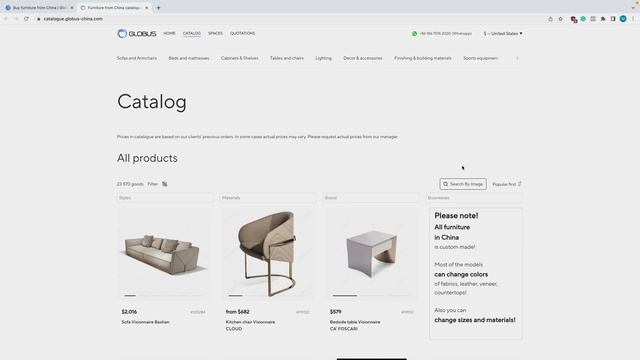Select the Beds and mattresses category
Image resolution: width=640 pixels, height=360 pixels.
(189, 58)
